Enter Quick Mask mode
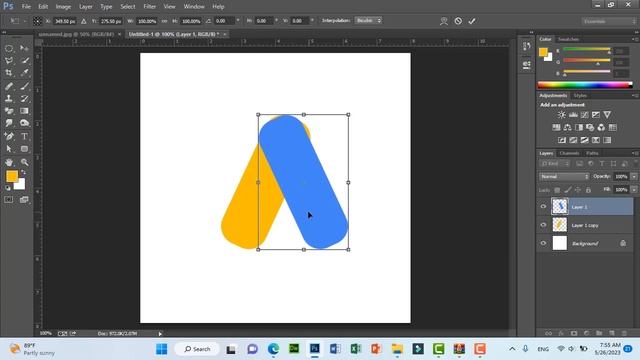This screenshot has height=360, width=640. click(x=9, y=200)
